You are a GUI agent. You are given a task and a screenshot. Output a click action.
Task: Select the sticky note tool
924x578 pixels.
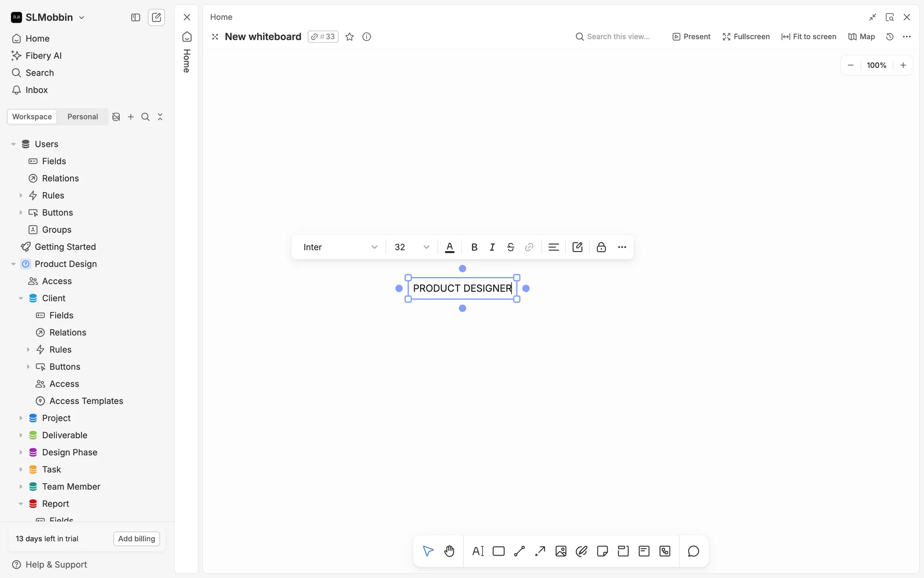pos(602,551)
